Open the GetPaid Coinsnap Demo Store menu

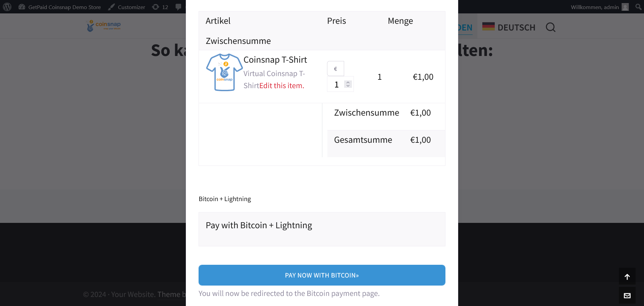[x=60, y=7]
